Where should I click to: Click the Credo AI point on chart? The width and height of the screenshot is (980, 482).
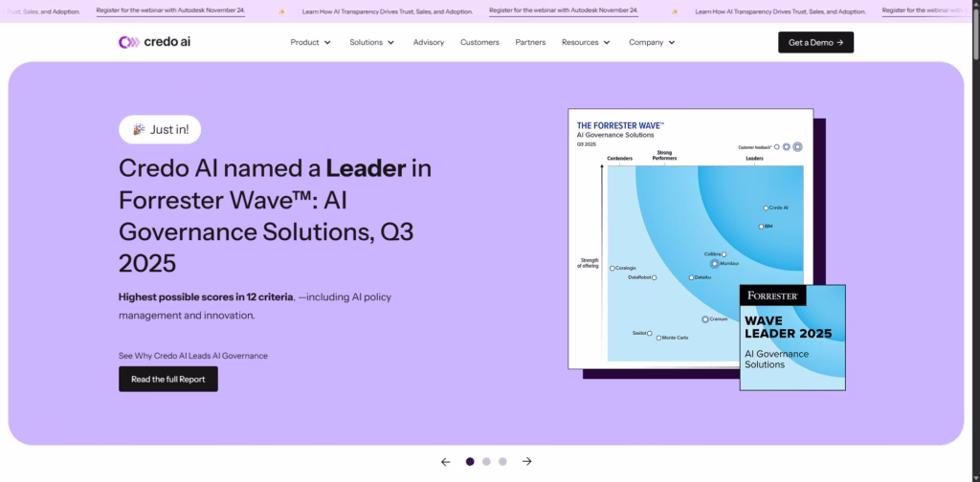pyautogui.click(x=766, y=208)
